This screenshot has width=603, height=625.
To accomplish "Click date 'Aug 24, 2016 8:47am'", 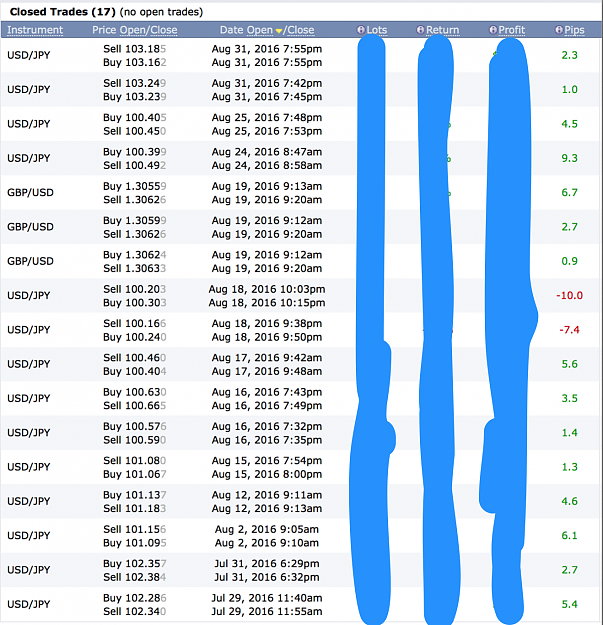I will pos(267,151).
